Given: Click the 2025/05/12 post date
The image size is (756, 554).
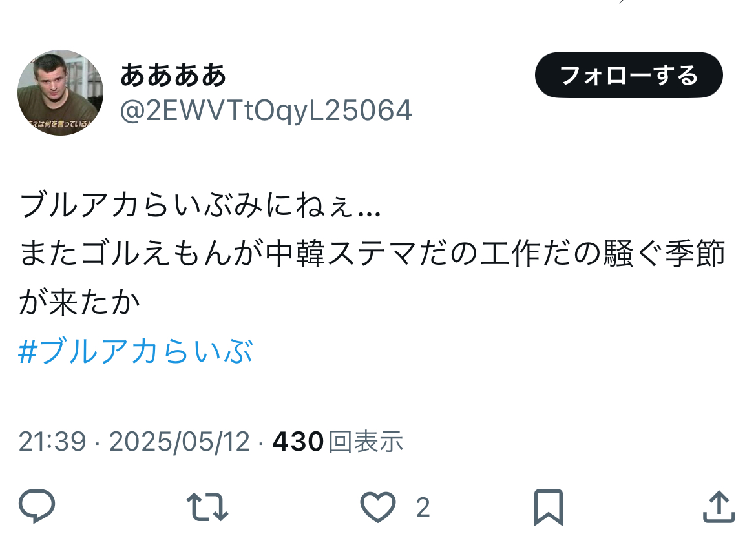Looking at the screenshot, I should (x=180, y=441).
